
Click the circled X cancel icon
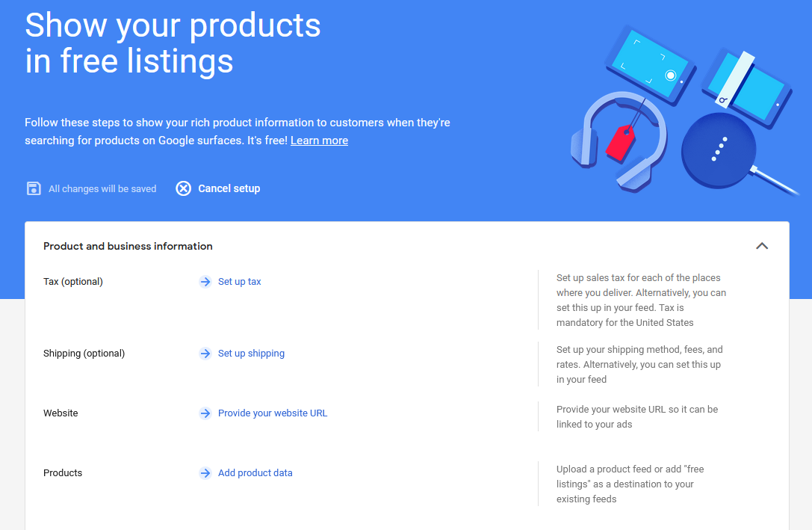click(x=183, y=188)
